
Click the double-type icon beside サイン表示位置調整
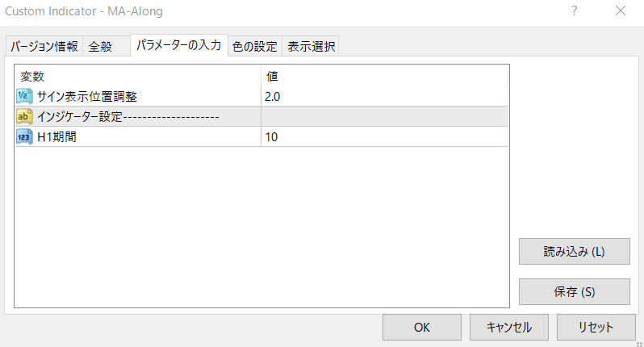24,96
